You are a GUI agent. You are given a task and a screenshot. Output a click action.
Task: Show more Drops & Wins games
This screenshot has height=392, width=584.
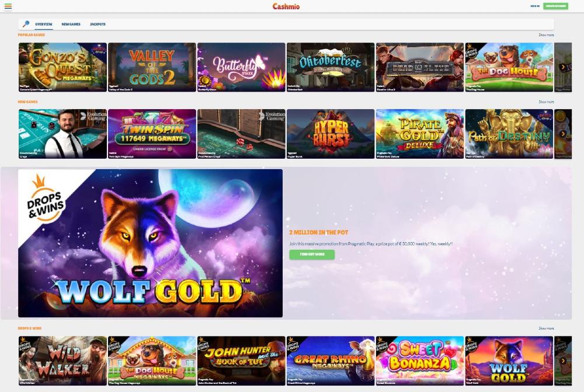coord(546,328)
